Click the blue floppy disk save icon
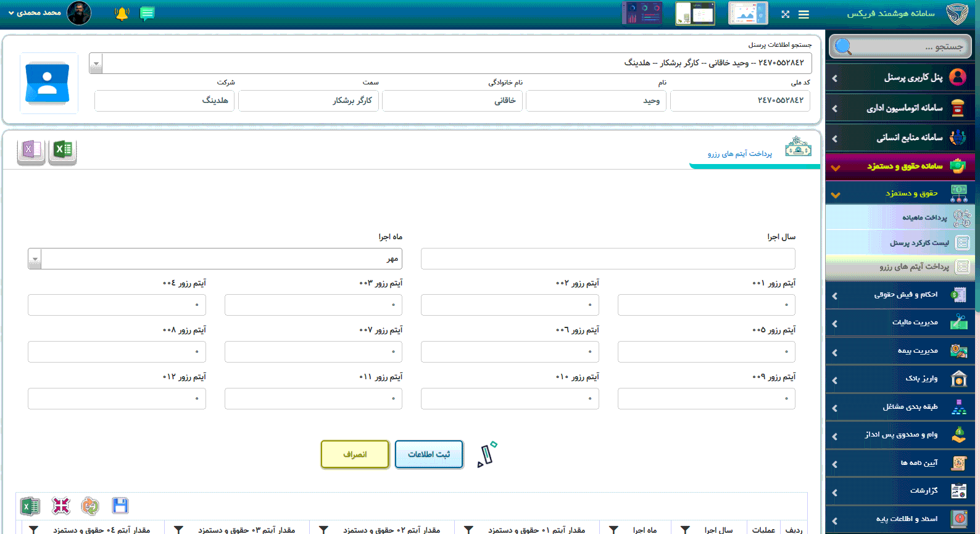This screenshot has height=534, width=980. coord(120,506)
